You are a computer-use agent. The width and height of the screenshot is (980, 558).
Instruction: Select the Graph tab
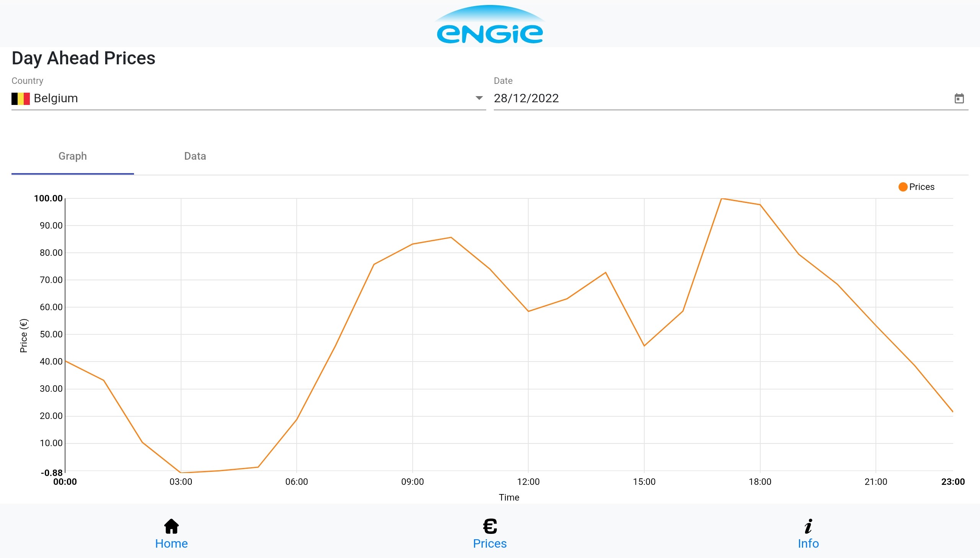click(72, 156)
